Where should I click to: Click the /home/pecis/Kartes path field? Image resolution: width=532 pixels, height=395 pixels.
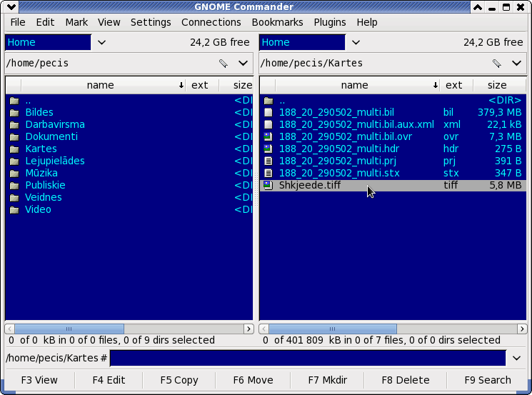coord(375,64)
